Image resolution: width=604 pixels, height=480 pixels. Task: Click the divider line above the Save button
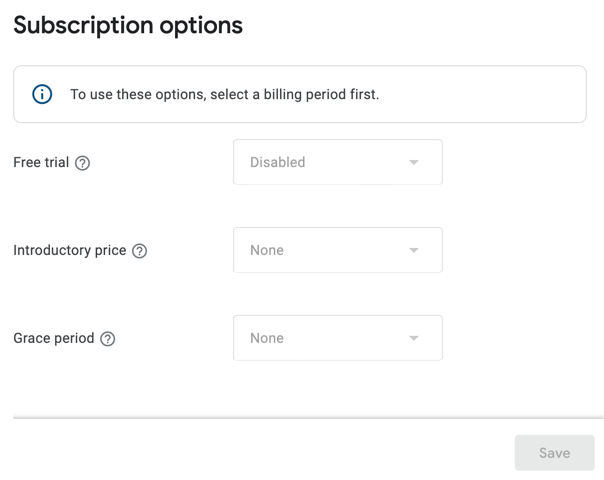point(308,417)
